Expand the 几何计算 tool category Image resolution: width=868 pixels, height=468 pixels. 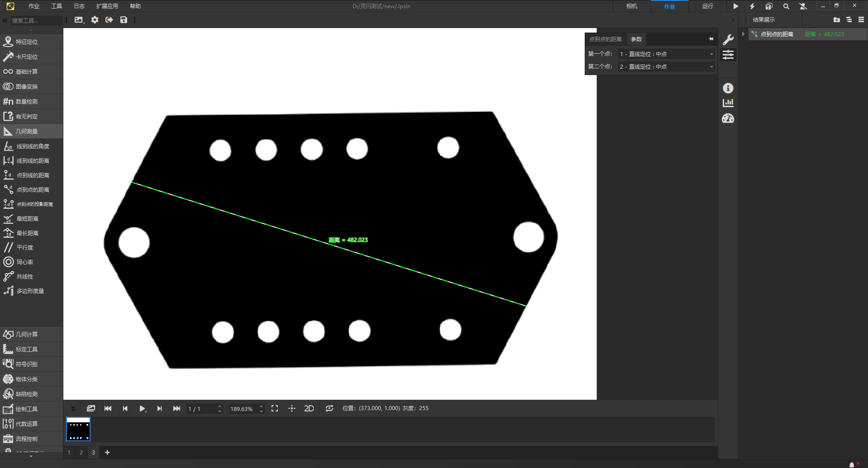click(x=27, y=334)
